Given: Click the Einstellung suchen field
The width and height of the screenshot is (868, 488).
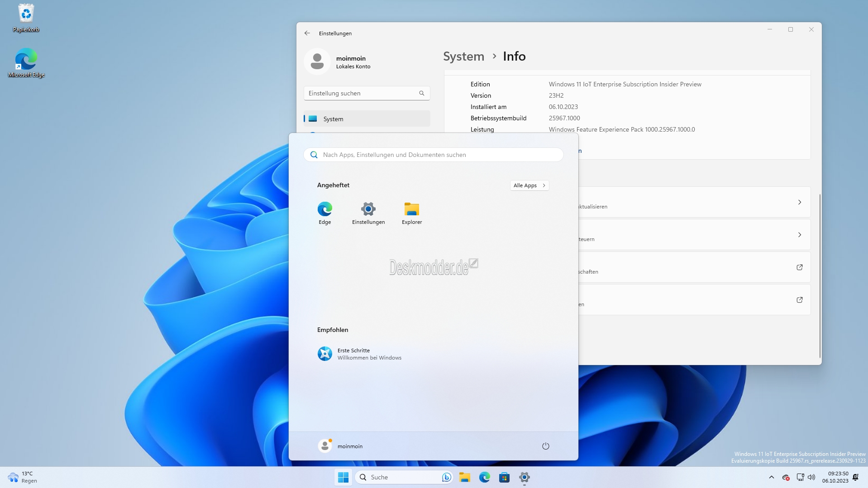Looking at the screenshot, I should pyautogui.click(x=367, y=93).
